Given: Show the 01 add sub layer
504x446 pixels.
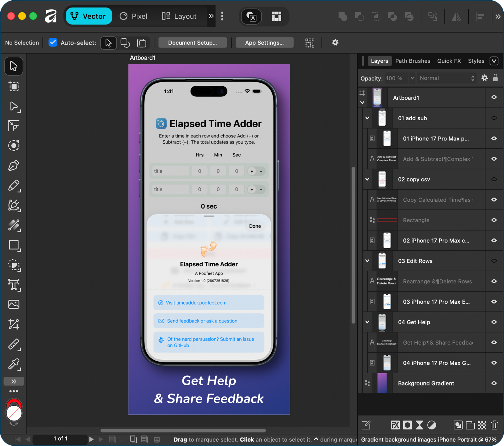Looking at the screenshot, I should (494, 118).
